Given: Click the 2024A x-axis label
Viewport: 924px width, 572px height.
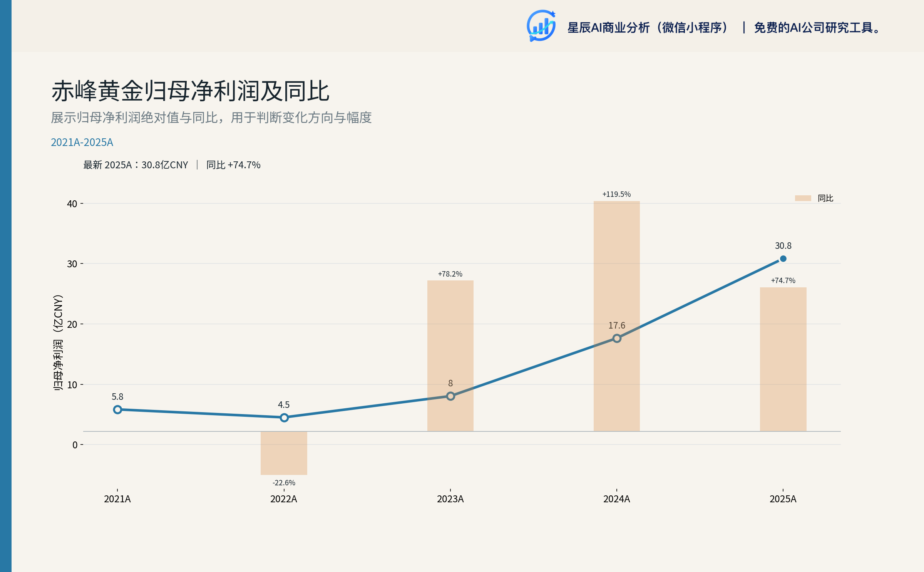Looking at the screenshot, I should (616, 499).
